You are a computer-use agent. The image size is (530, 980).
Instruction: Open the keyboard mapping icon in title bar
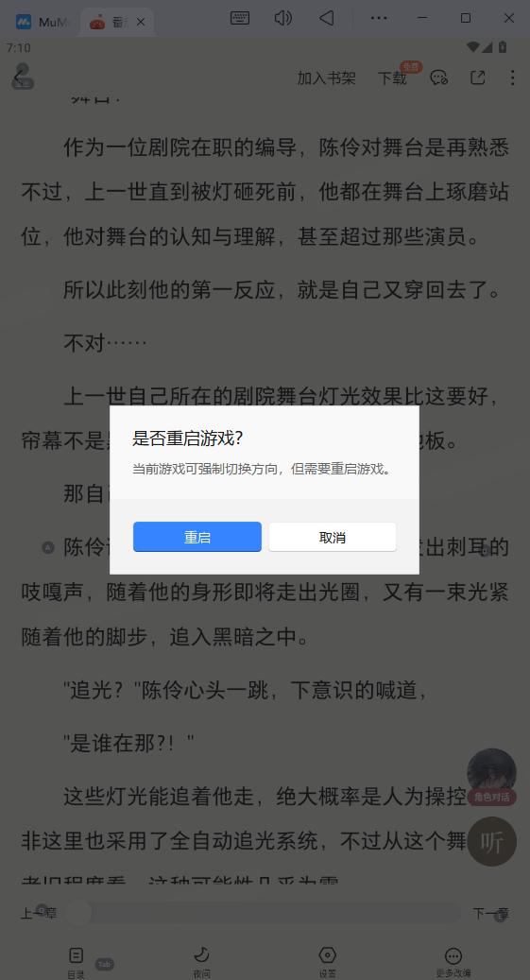(x=240, y=18)
